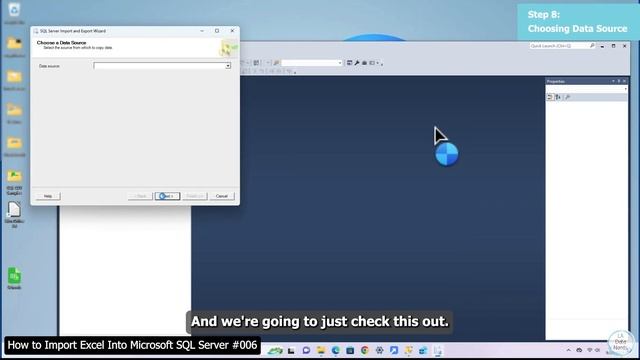This screenshot has height=360, width=640.
Task: Click the wrench properties icon in SSMS toolbar
Action: point(357,63)
